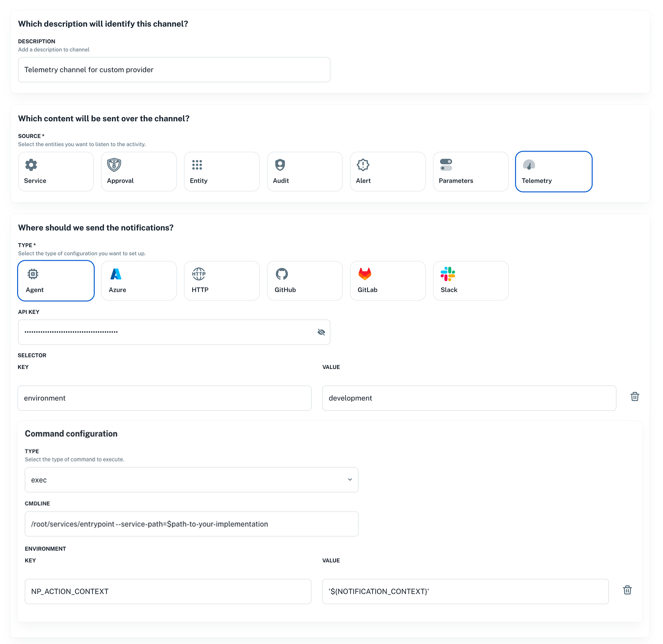This screenshot has height=644, width=663.
Task: Select the Parameters source option
Action: pyautogui.click(x=470, y=171)
